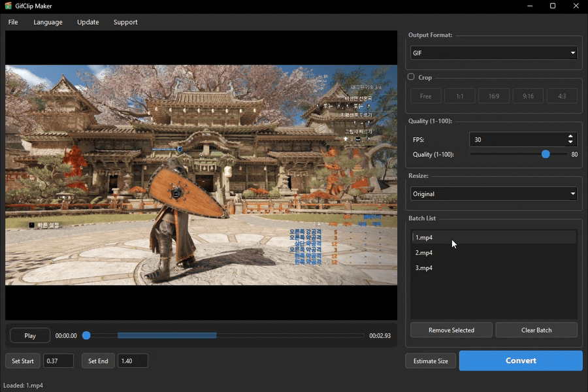
Task: Select 2.mp4 in the Batch List
Action: [493, 252]
